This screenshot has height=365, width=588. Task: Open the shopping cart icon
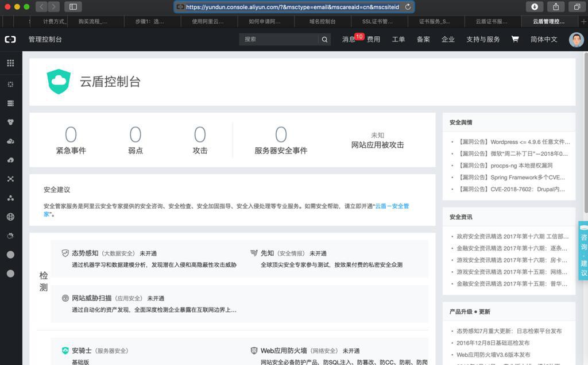[x=515, y=39]
